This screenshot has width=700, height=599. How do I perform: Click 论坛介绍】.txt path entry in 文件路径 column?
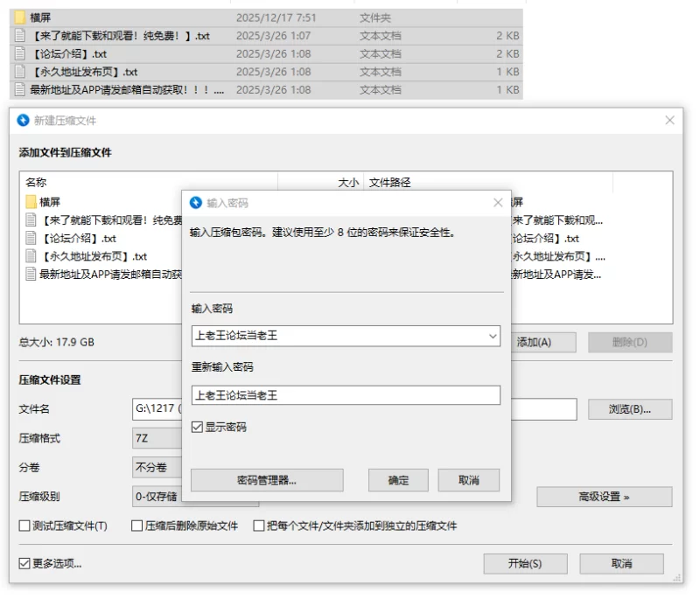[545, 239]
